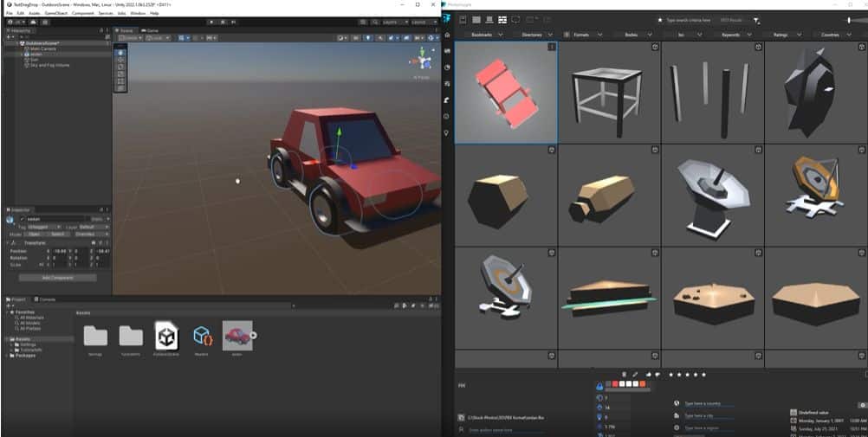This screenshot has width=868, height=437.
Task: Open the Layers dropdown in Unity
Action: point(391,21)
